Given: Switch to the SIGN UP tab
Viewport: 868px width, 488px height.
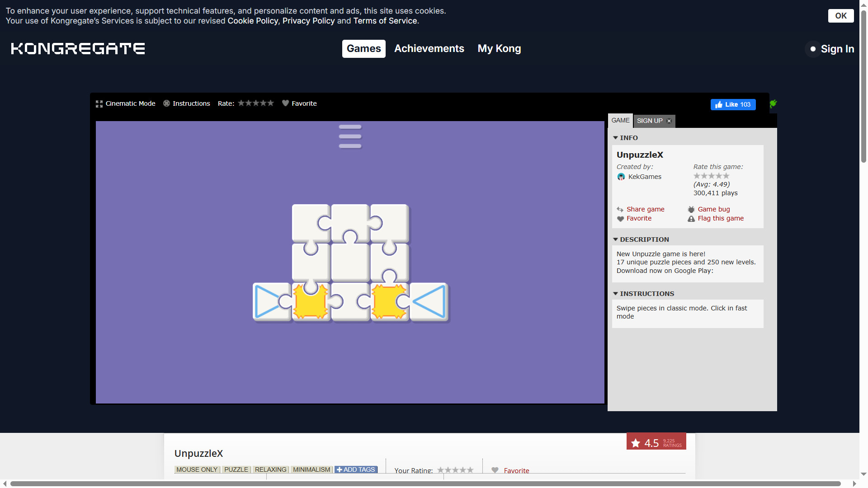Looking at the screenshot, I should (x=650, y=121).
